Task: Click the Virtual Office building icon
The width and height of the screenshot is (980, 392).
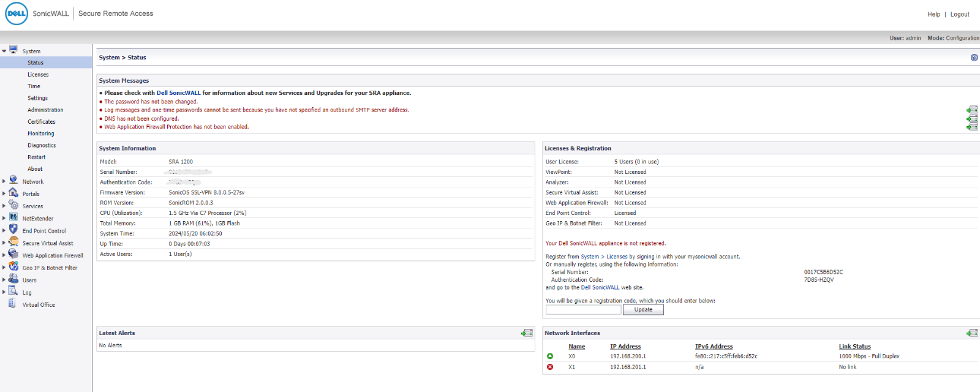Action: (x=12, y=303)
